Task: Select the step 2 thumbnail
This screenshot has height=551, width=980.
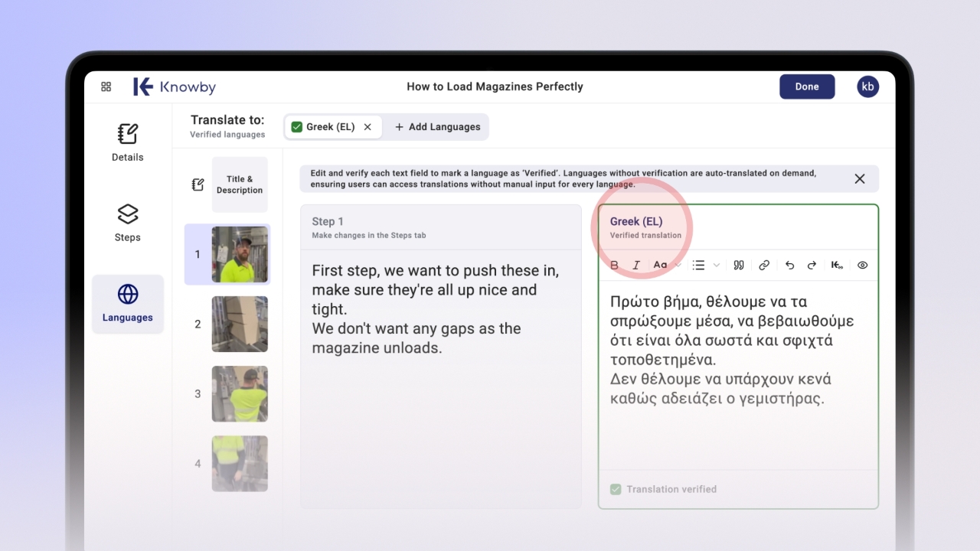Action: tap(240, 324)
